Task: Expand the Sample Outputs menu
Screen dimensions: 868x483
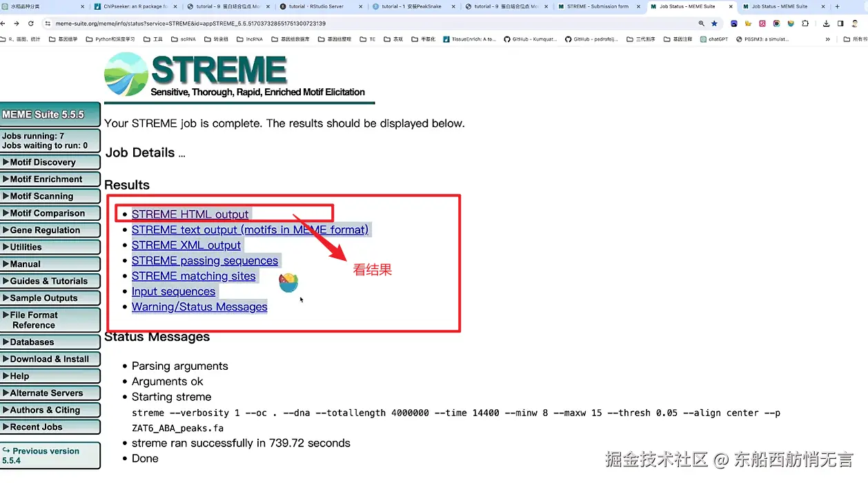Action: [50, 298]
